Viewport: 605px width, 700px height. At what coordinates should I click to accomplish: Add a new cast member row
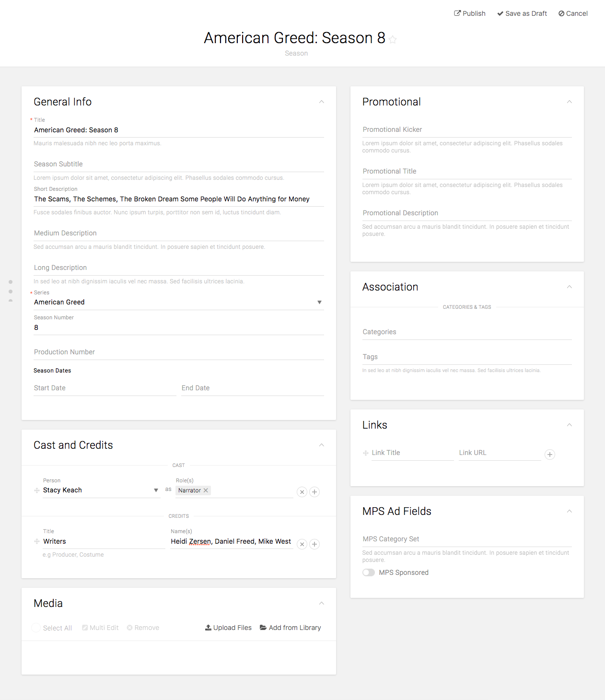tap(314, 492)
